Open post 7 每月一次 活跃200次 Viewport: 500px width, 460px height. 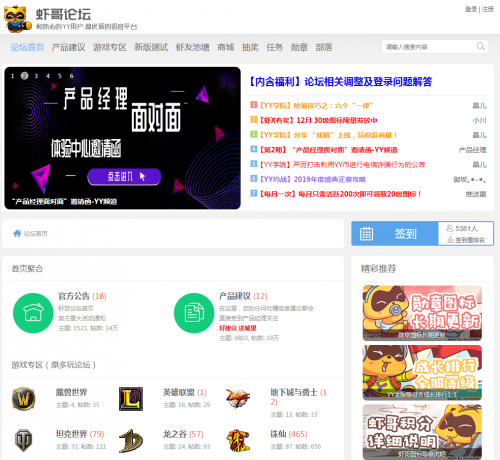click(x=340, y=194)
